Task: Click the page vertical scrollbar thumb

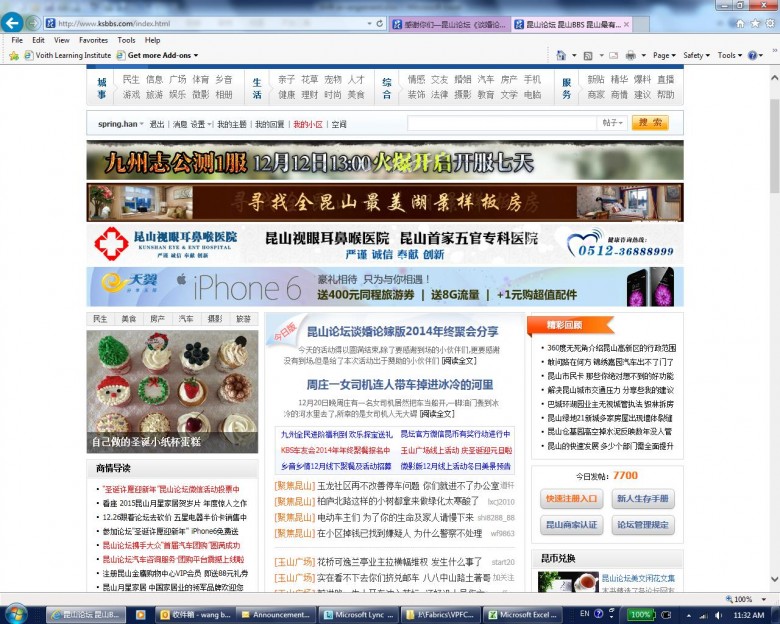Action: coord(775,145)
